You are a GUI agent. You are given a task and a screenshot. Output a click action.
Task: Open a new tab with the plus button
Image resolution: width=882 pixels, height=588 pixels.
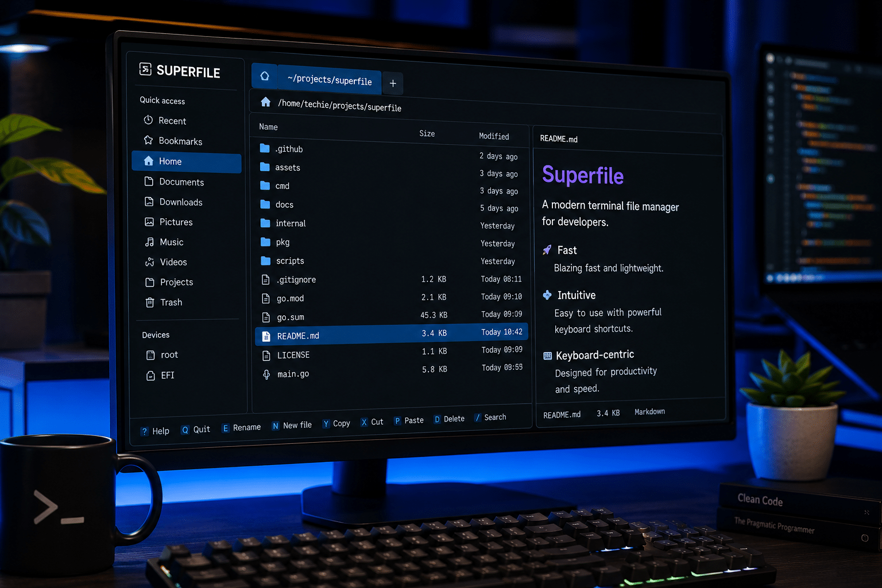393,83
